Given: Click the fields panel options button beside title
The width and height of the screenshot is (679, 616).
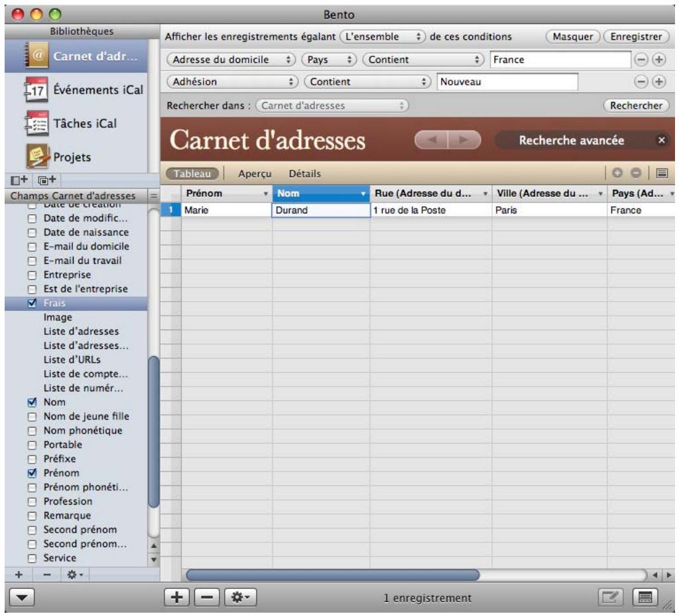Looking at the screenshot, I should click(153, 196).
